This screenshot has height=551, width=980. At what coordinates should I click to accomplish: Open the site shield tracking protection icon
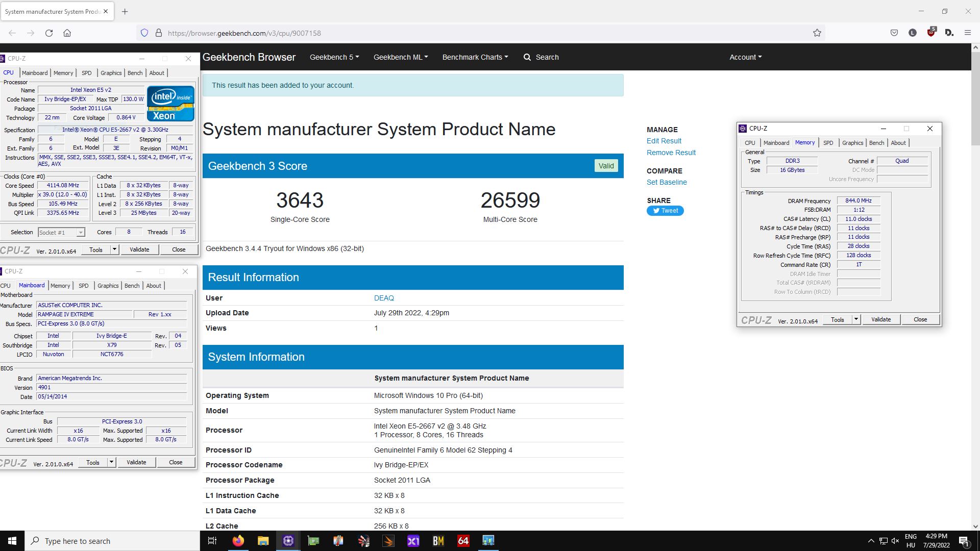coord(144,33)
